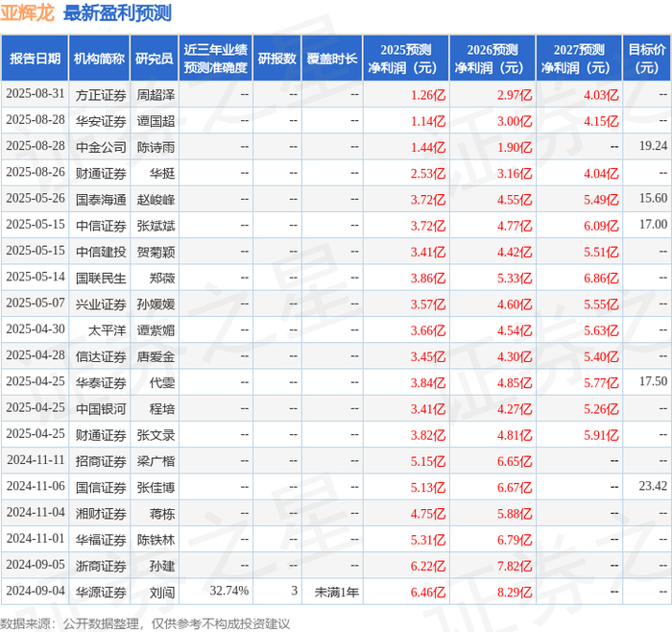The image size is (672, 632).
Task: Click the 目标价 column header
Action: [647, 59]
